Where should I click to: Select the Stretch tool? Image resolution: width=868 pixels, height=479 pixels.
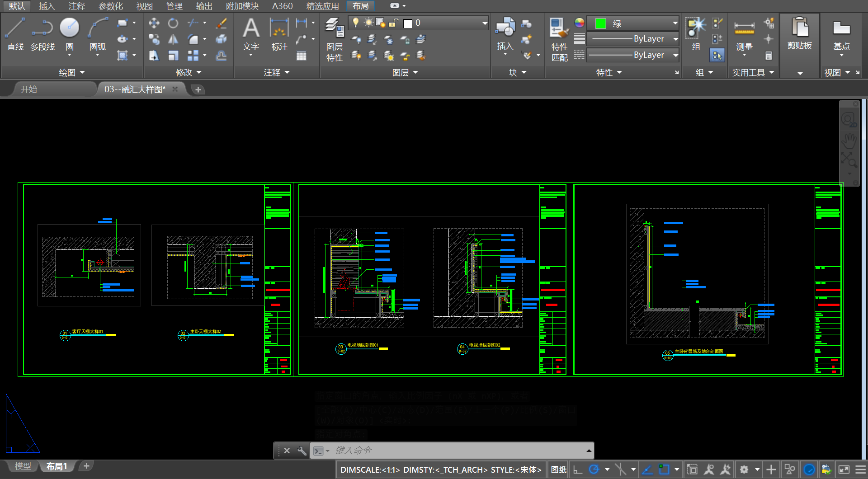point(154,56)
